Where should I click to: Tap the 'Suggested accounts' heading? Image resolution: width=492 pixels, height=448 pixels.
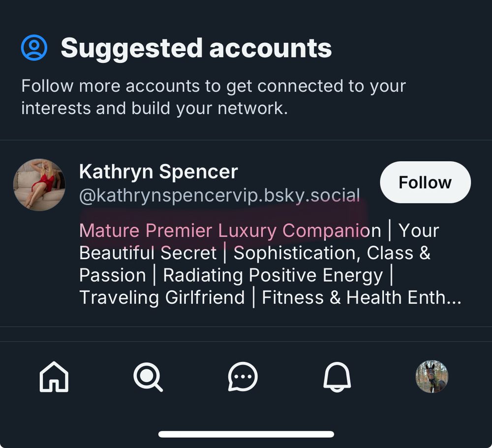pos(196,48)
